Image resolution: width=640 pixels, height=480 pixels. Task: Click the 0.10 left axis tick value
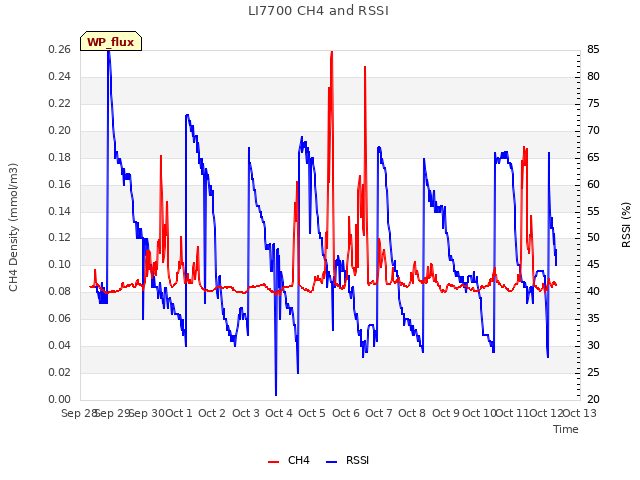59,264
